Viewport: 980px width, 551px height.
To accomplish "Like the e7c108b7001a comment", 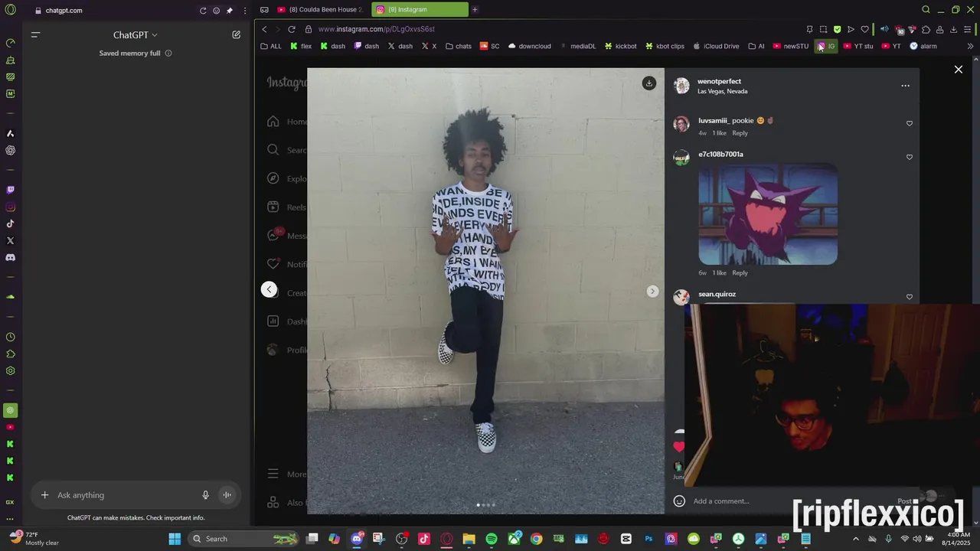I will [910, 157].
